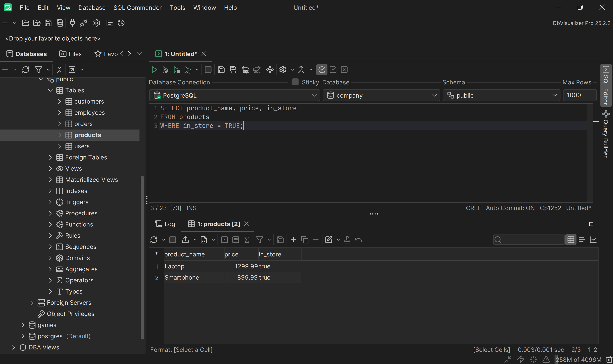Run garbage collection trash icon
613x364 pixels.
pyautogui.click(x=609, y=359)
